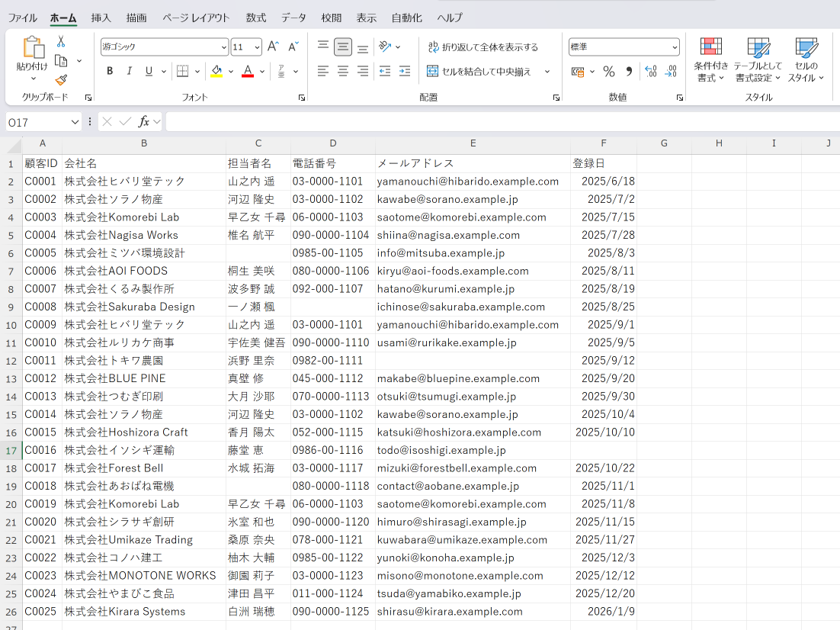Toggle Underline formatting
Screen dimensions: 840x630
149,71
